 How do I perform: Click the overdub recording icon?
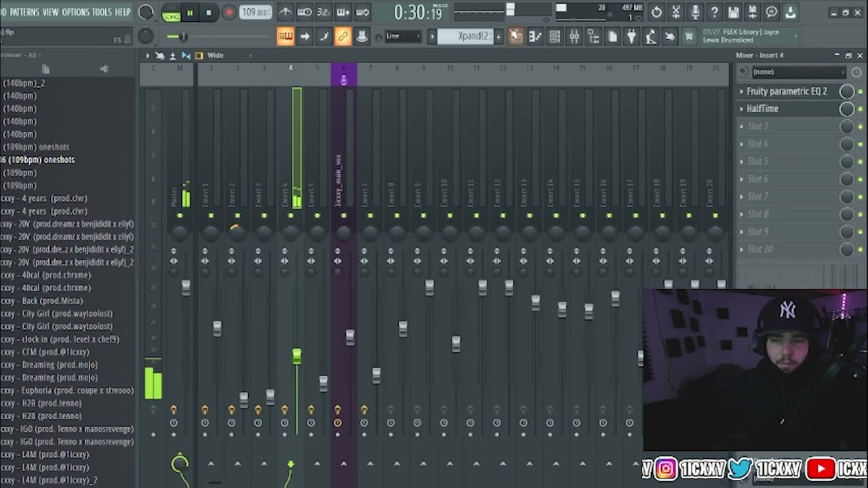343,12
